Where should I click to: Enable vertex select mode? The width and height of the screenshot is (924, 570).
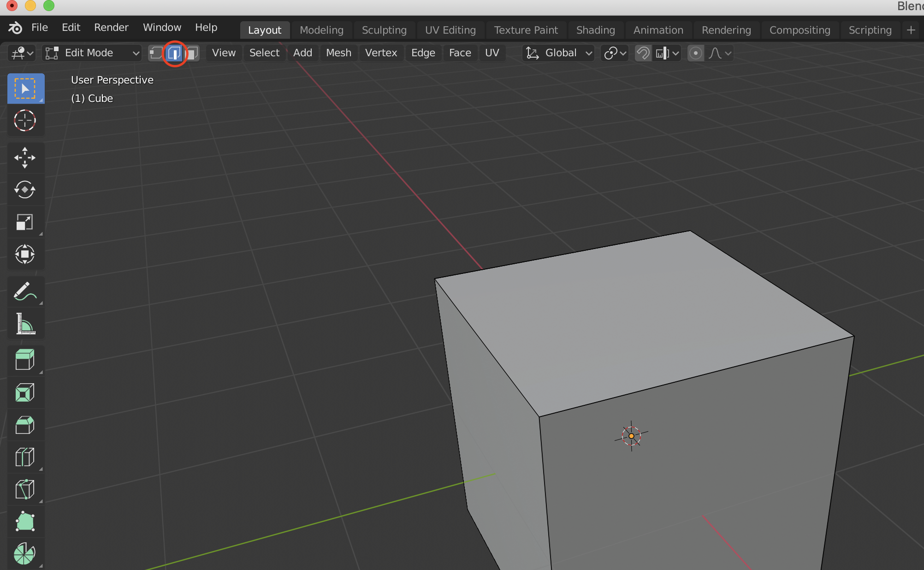pos(156,53)
